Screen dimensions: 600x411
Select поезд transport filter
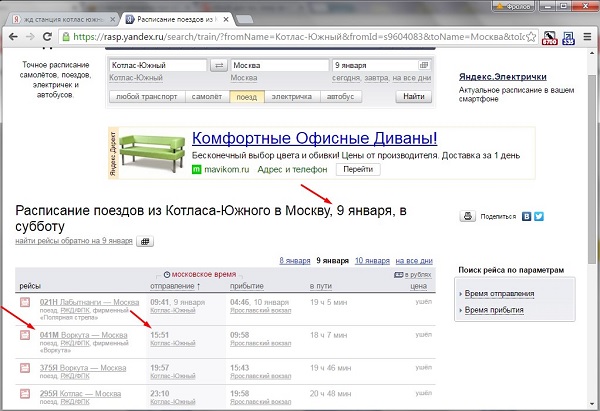pos(247,97)
